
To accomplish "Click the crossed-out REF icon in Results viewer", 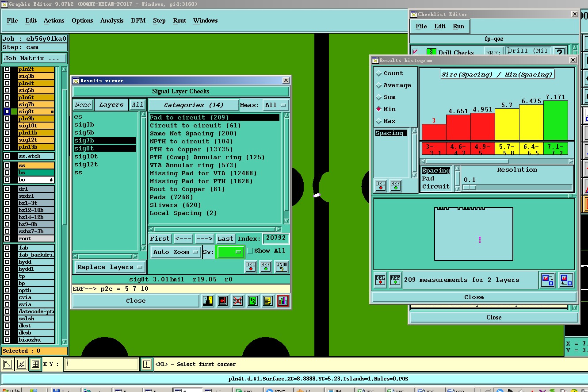I will point(238,301).
